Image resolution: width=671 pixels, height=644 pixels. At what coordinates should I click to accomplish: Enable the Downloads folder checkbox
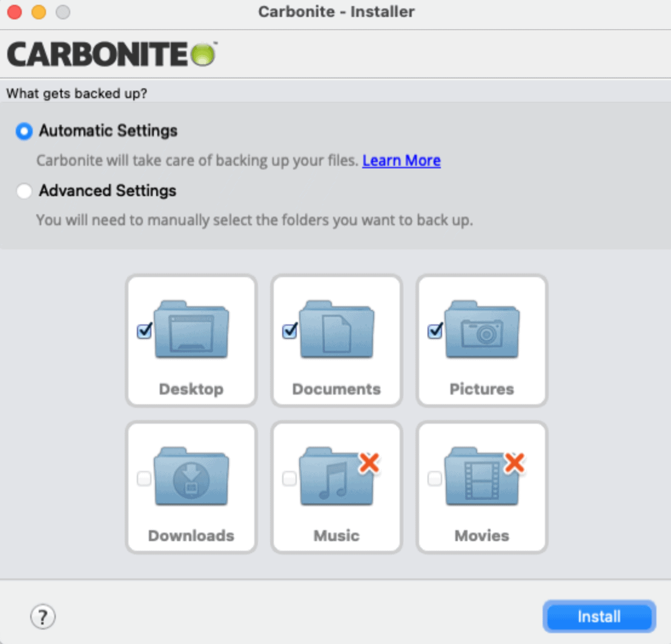pos(144,478)
